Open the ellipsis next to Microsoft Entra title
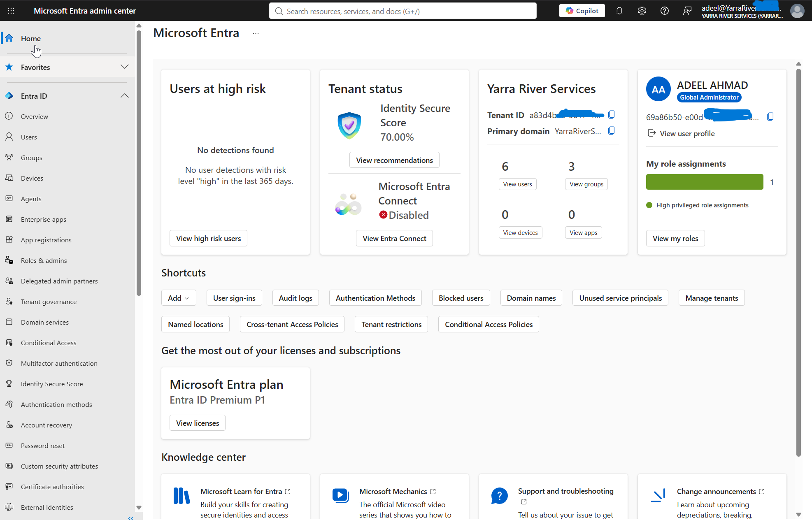The height and width of the screenshot is (520, 812). 256,33
